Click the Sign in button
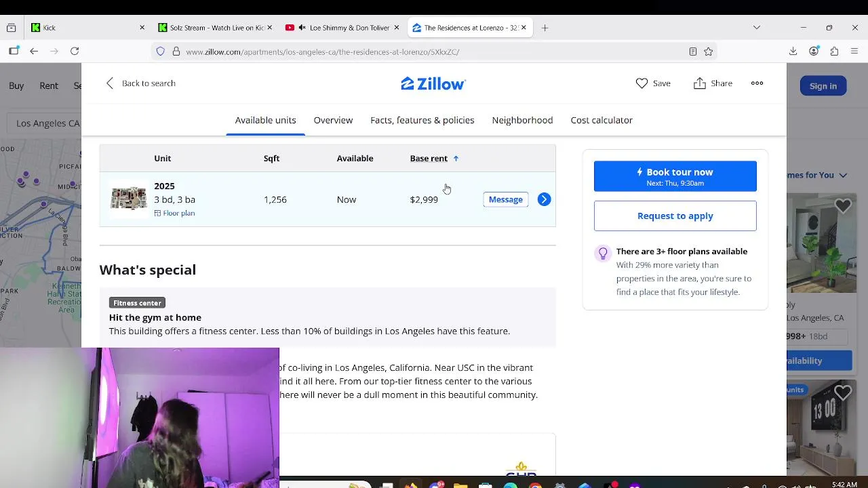868x488 pixels. (823, 86)
